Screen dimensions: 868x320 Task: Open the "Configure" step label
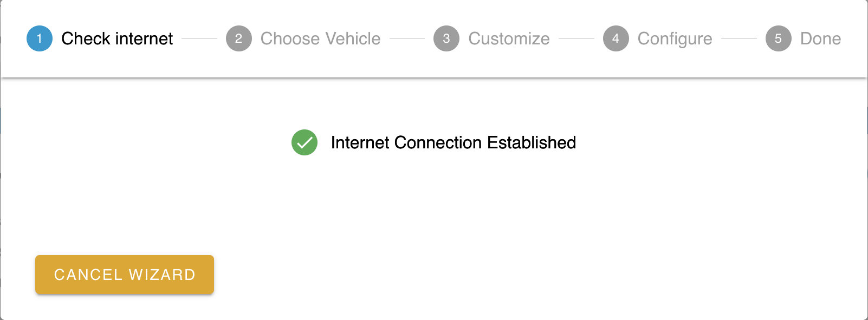(675, 38)
